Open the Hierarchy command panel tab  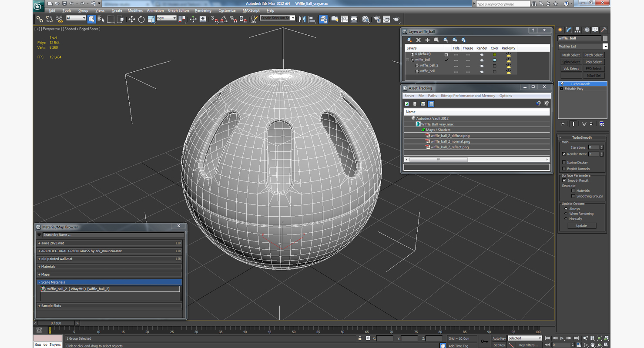(x=577, y=30)
